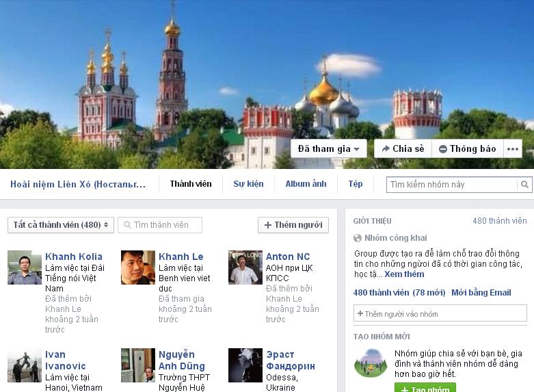Open the Album ảnh tab

(x=306, y=184)
